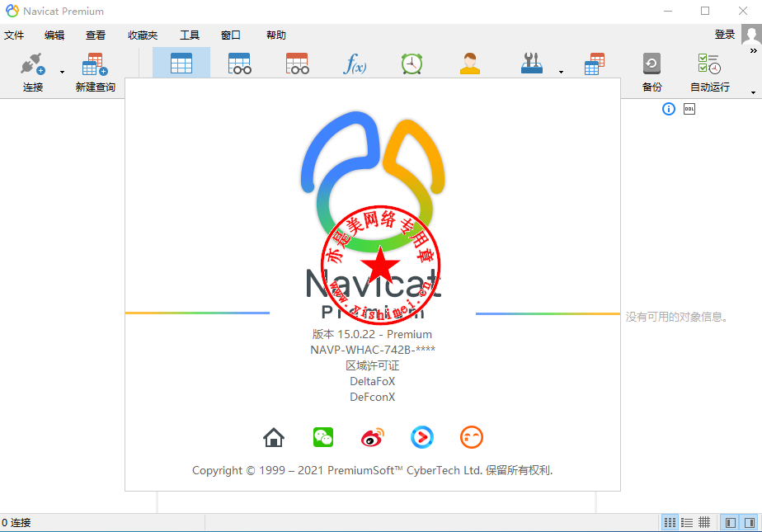The height and width of the screenshot is (532, 762).
Task: Select the Table toolbar icon
Action: pos(181,64)
